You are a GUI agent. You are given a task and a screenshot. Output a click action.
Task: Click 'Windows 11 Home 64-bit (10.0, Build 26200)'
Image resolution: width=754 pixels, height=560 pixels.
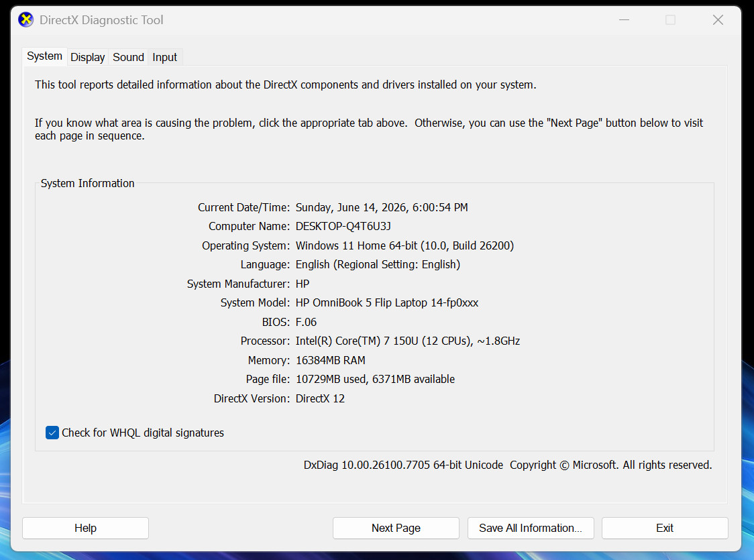coord(405,245)
